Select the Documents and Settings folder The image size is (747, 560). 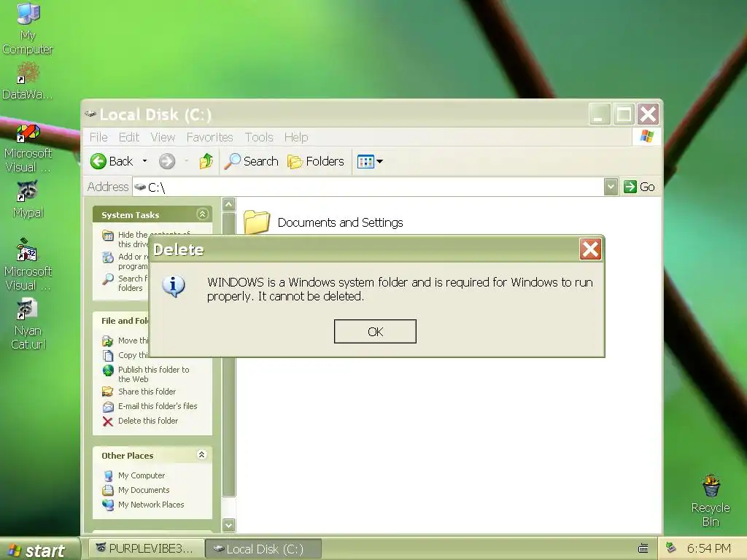323,222
